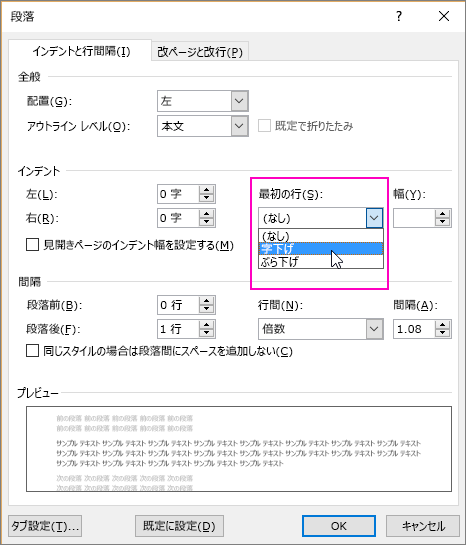Select the インデントと行間隔 tab
Image resolution: width=466 pixels, height=545 pixels.
pyautogui.click(x=81, y=51)
